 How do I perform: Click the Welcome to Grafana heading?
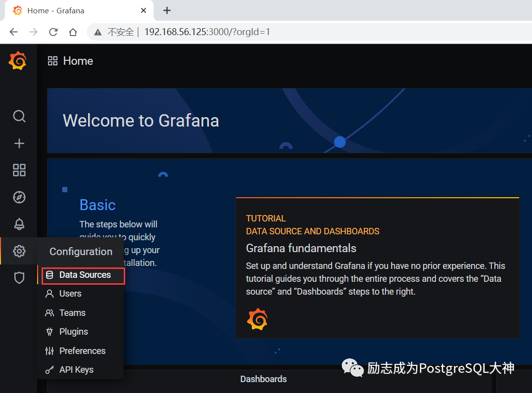(141, 121)
